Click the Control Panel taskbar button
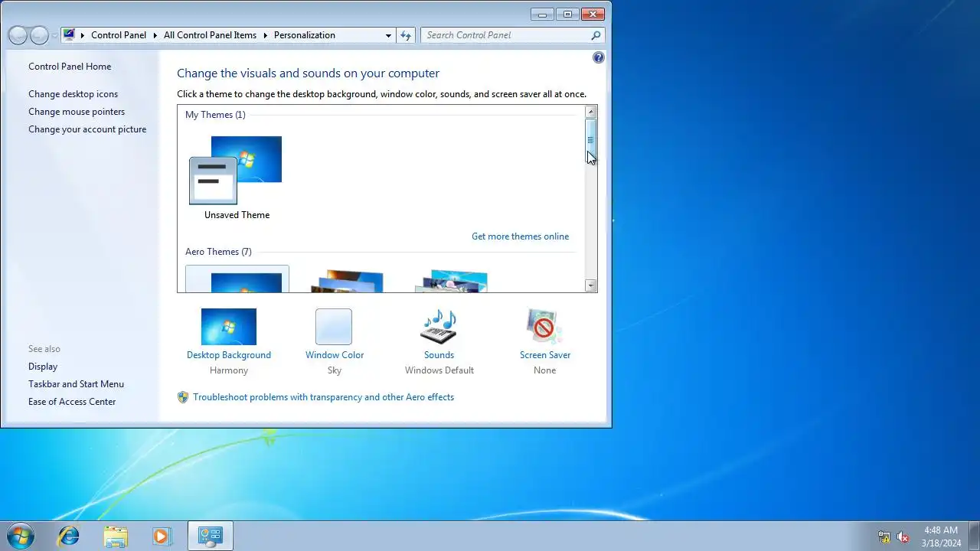Screen dimensions: 980x551 (210, 536)
